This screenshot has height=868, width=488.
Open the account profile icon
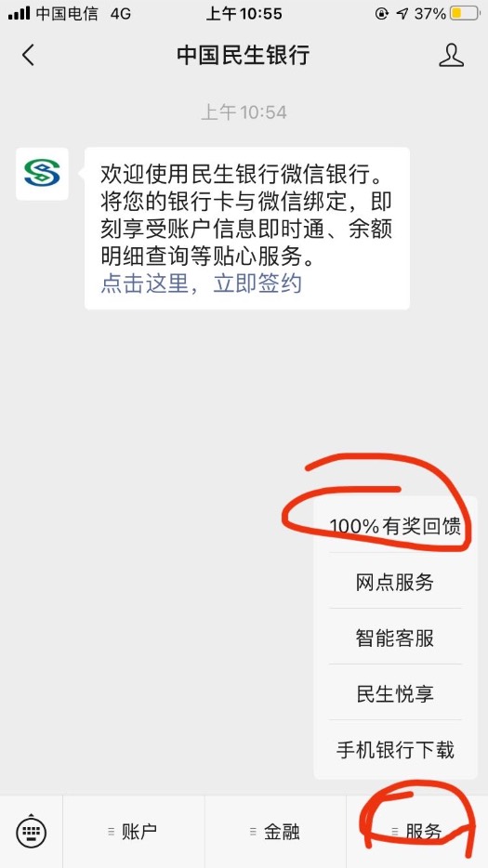[451, 56]
